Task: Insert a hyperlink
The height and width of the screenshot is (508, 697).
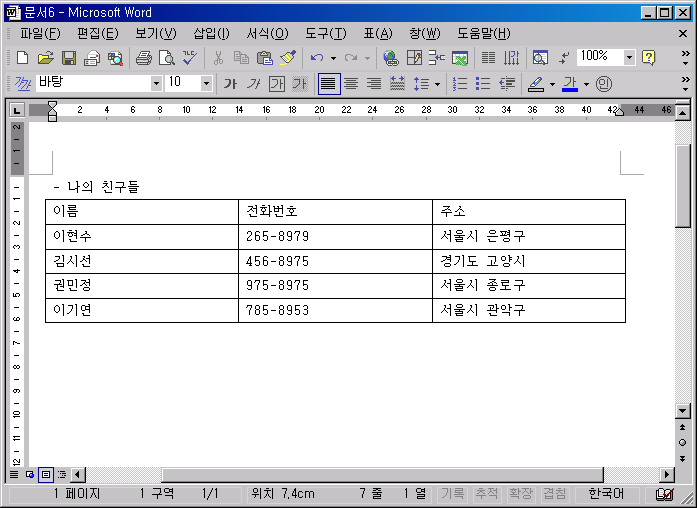Action: [391, 58]
